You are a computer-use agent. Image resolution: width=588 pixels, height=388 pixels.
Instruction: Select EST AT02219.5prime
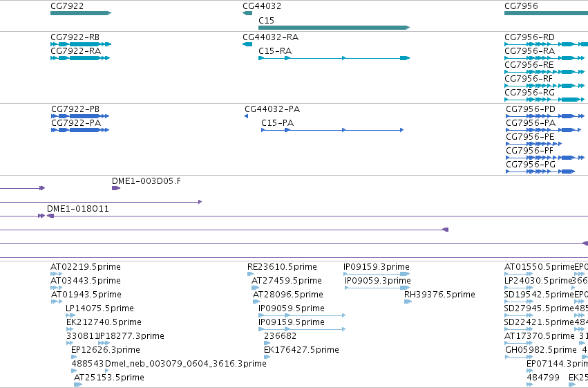click(x=86, y=267)
